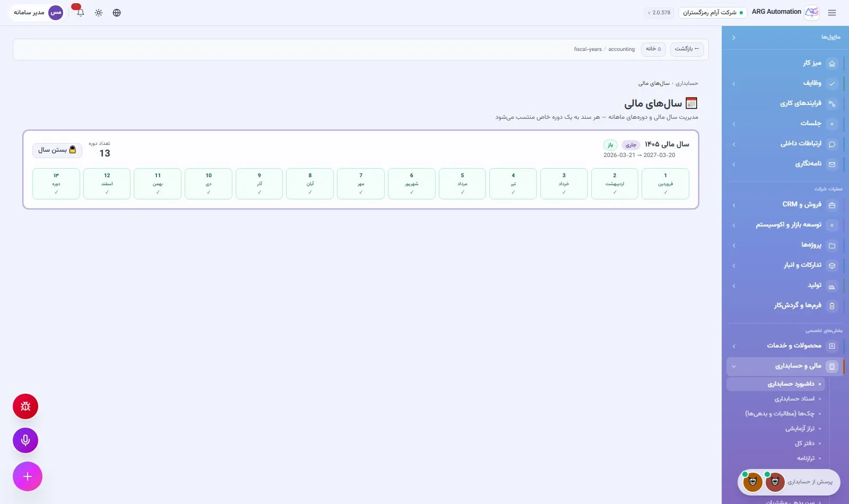Click the فرایندهای کاری workflow icon
This screenshot has width=849, height=504.
click(832, 104)
